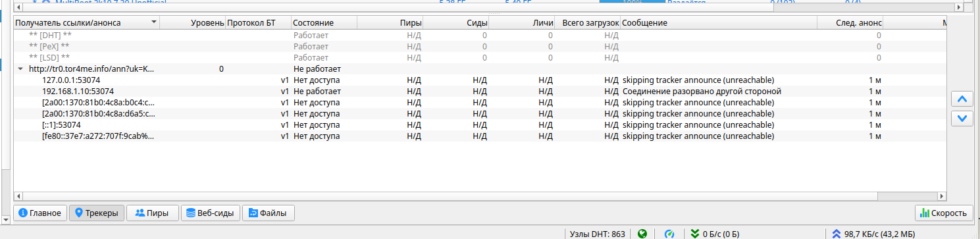980x239 pixels.
Task: Sort by the След. анонс column header
Action: coord(850,23)
